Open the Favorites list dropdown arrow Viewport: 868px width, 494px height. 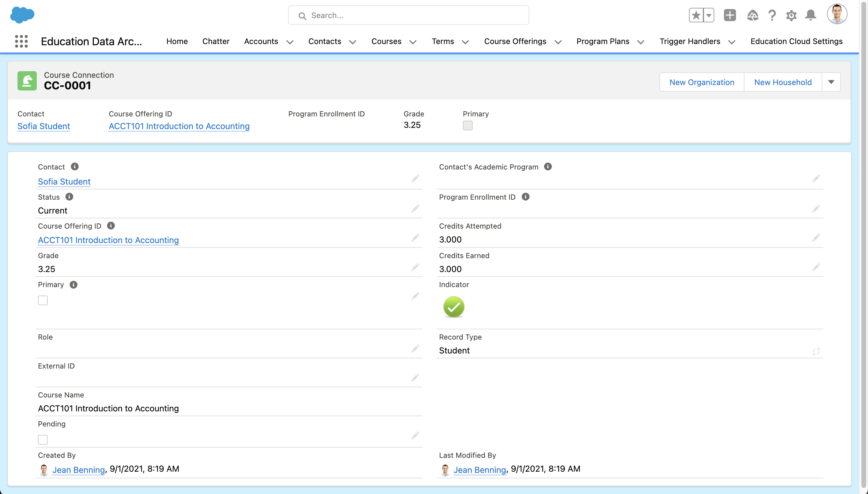click(709, 15)
